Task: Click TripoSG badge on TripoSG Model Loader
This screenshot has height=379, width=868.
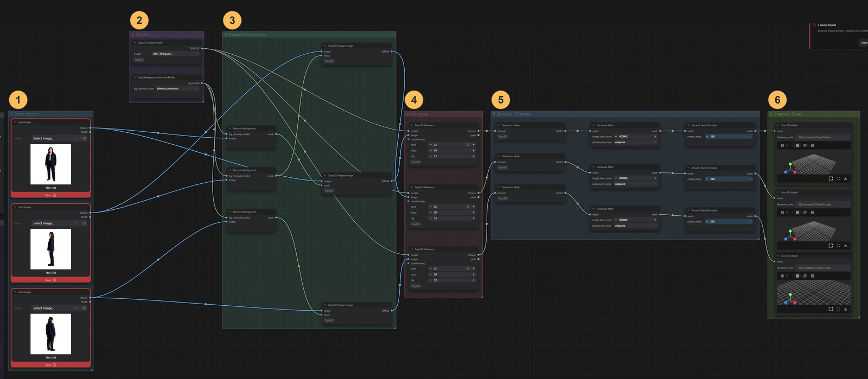Action: pos(139,60)
